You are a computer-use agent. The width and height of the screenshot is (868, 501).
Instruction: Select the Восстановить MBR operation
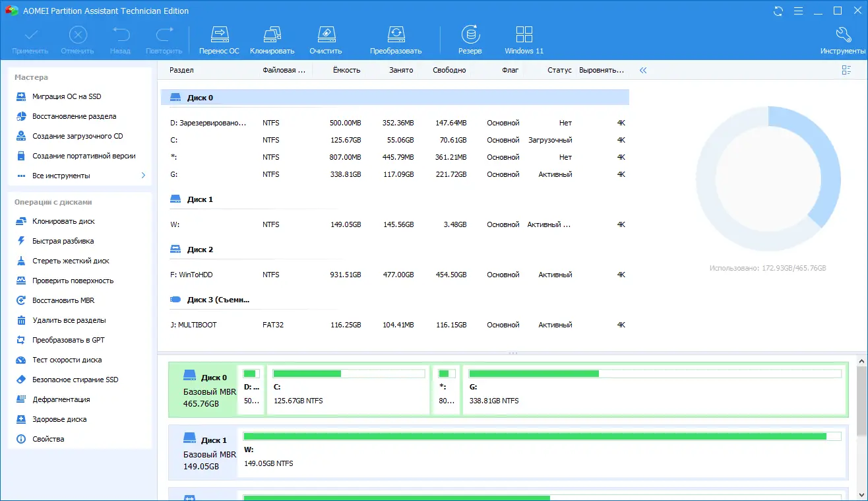[x=55, y=300]
